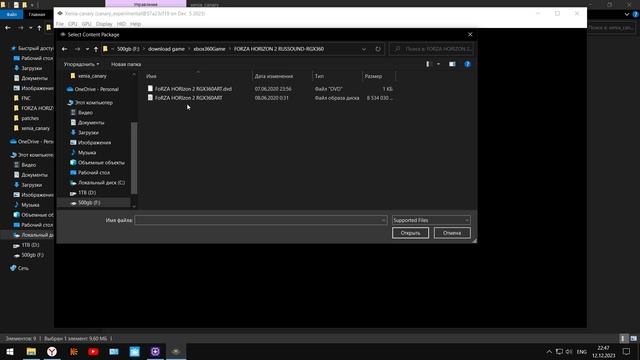This screenshot has width=640, height=360.
Task: Open recent locations dropdown in dialog
Action: (87, 49)
